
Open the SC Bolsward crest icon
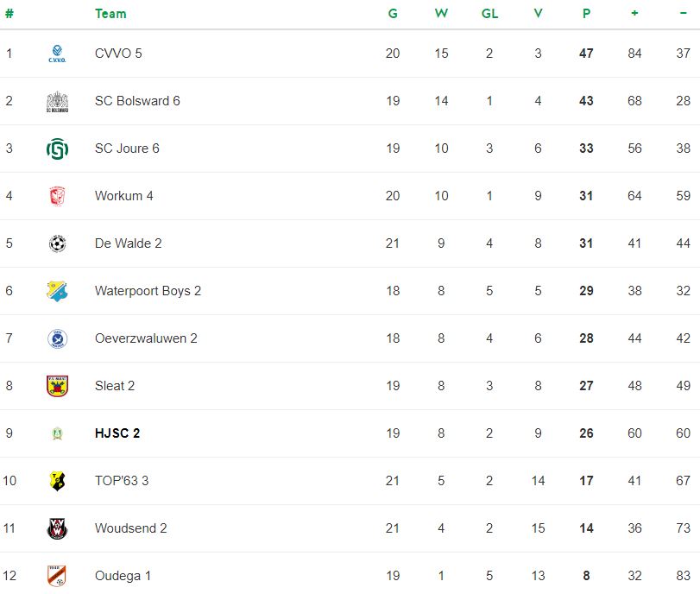click(x=57, y=101)
